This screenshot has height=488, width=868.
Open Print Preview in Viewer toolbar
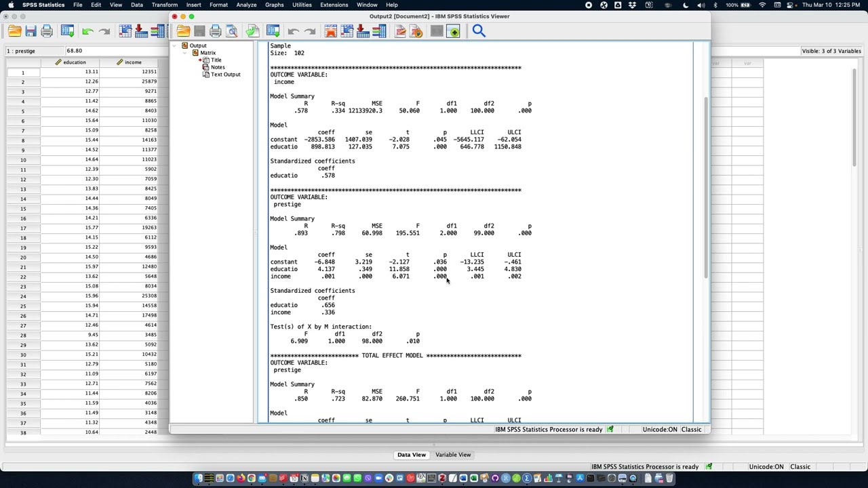(x=232, y=31)
